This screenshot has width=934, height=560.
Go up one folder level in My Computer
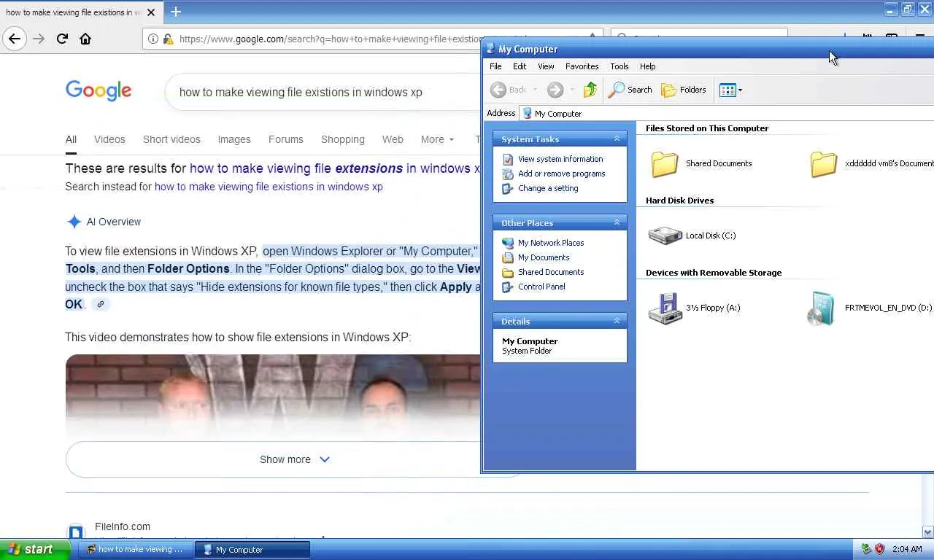pyautogui.click(x=590, y=90)
